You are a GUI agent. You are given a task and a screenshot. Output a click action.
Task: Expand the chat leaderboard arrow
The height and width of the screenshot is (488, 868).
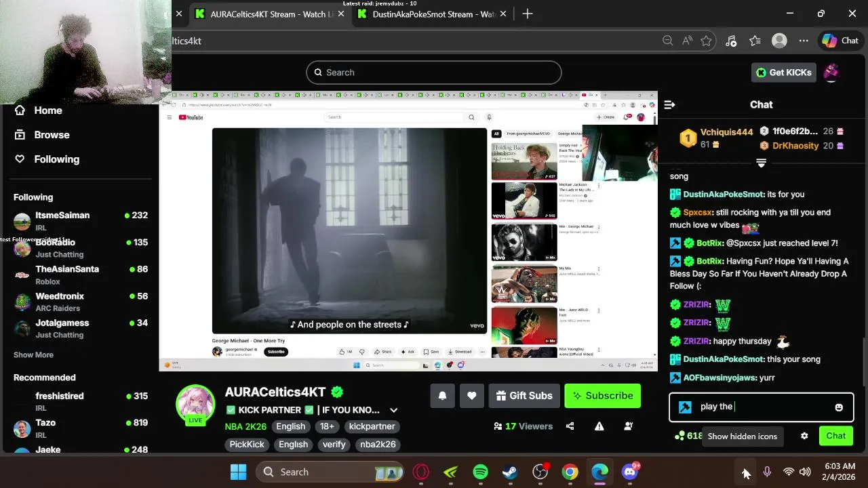pyautogui.click(x=761, y=163)
